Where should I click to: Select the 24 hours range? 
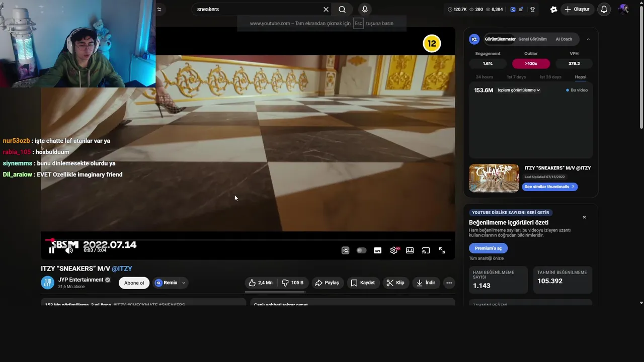pos(485,77)
